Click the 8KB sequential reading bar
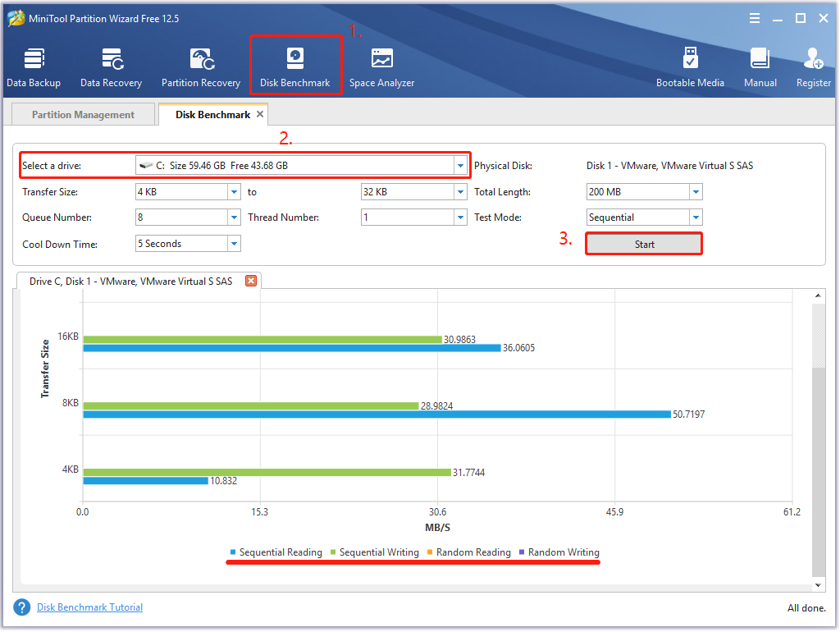The height and width of the screenshot is (632, 840). pos(377,414)
